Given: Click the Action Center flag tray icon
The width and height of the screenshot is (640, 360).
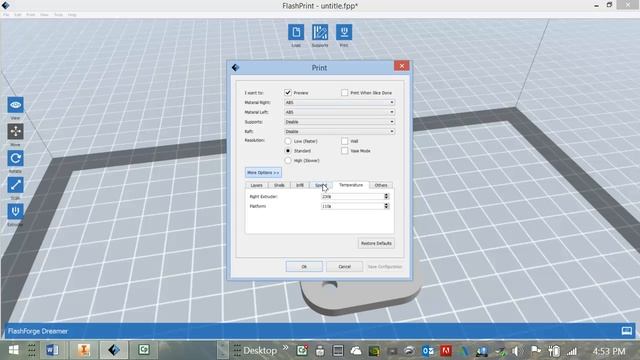Looking at the screenshot, I should (x=536, y=351).
